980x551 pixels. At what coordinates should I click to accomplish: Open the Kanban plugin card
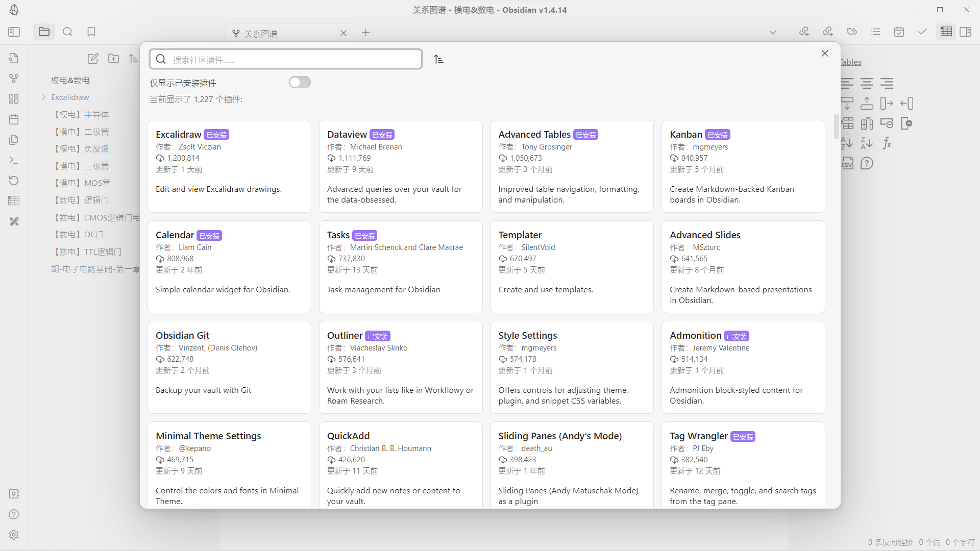743,166
